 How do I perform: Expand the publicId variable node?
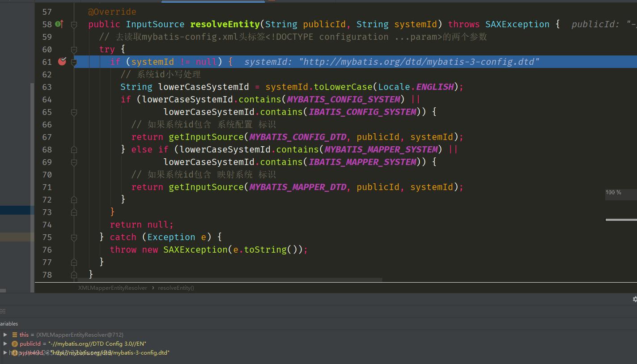tap(5, 343)
